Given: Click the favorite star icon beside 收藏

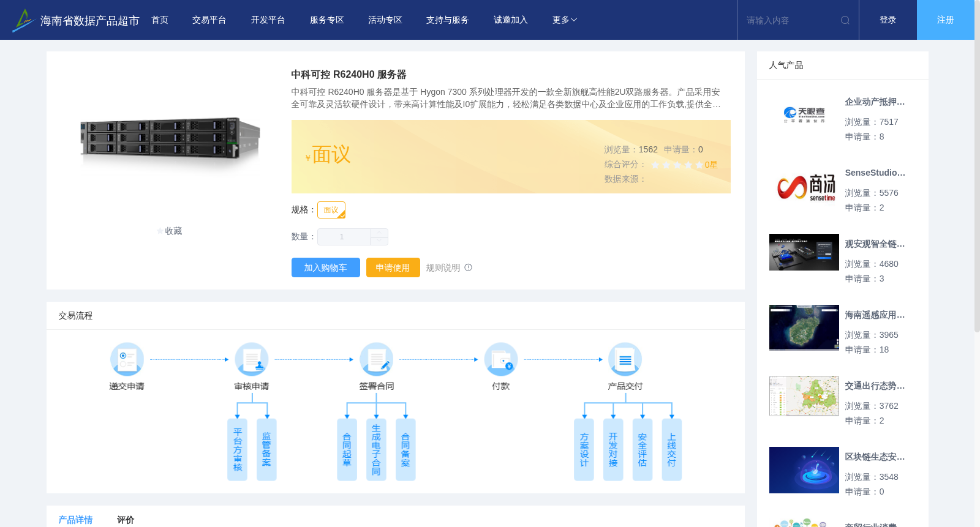Looking at the screenshot, I should (160, 231).
